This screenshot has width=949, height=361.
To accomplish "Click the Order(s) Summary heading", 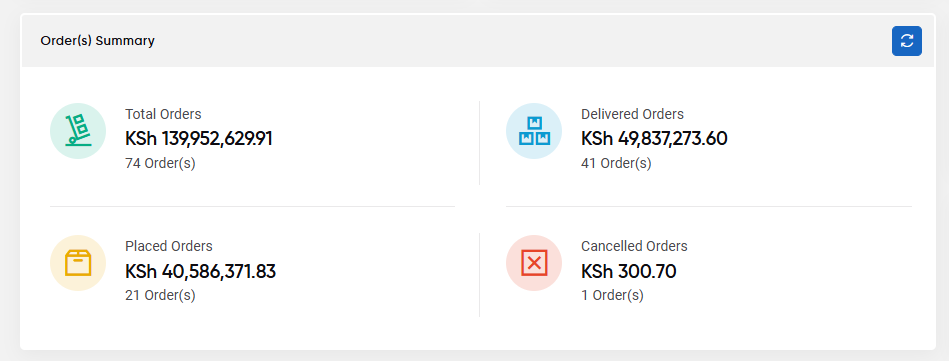I will [97, 41].
